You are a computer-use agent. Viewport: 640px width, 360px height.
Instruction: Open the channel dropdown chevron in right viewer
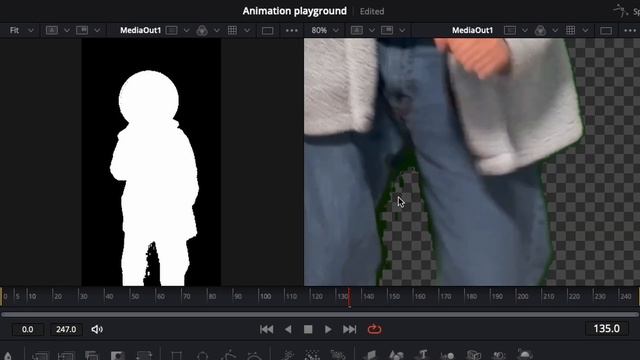pos(525,30)
